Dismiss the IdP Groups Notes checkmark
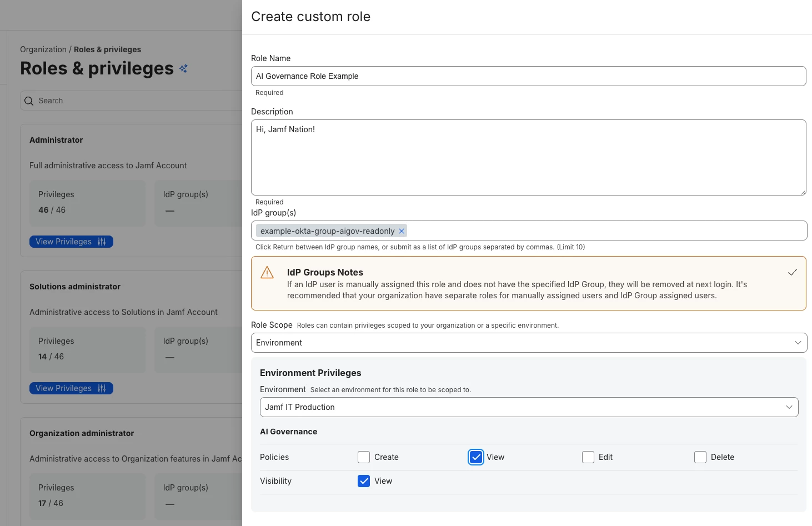Screen dimensions: 812x526 tap(793, 272)
